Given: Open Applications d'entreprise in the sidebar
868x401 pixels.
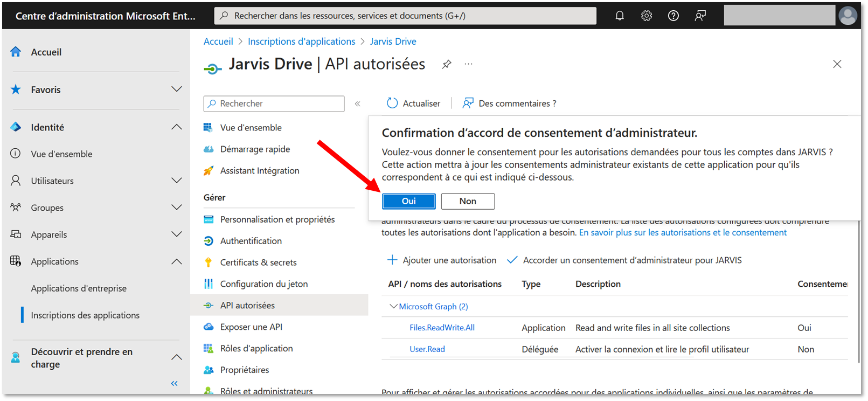Looking at the screenshot, I should coord(79,288).
